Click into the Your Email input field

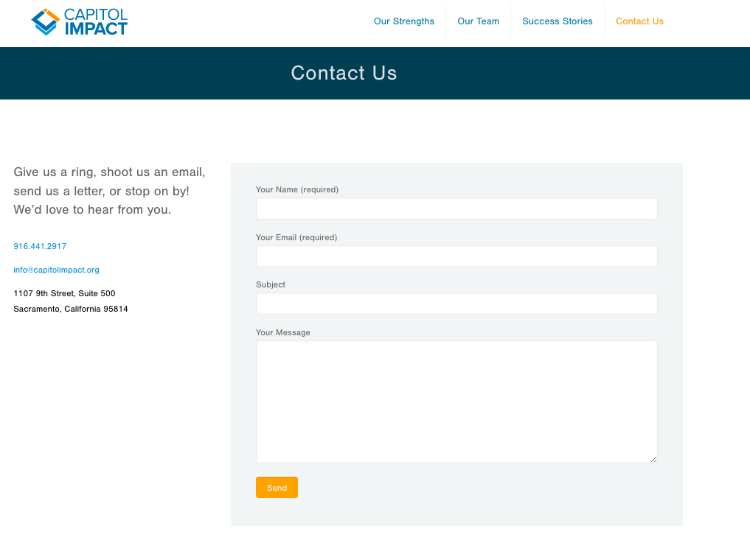[x=456, y=256]
